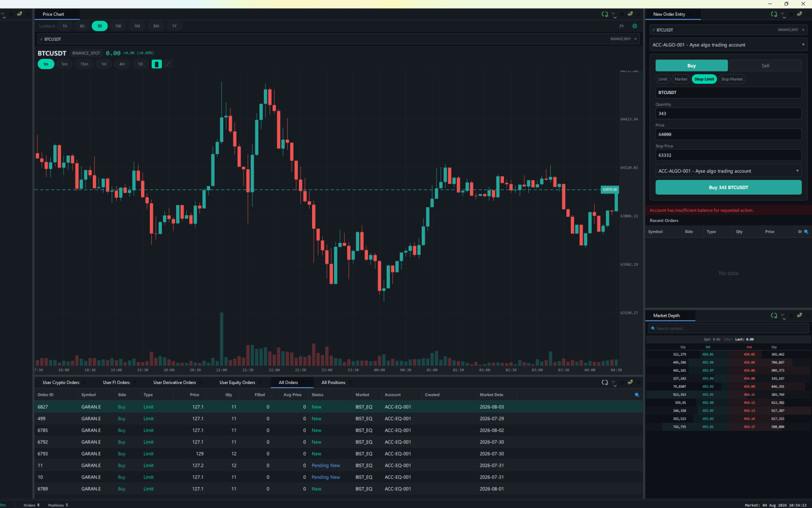
Task: Select order row with ID 6827
Action: (339, 407)
